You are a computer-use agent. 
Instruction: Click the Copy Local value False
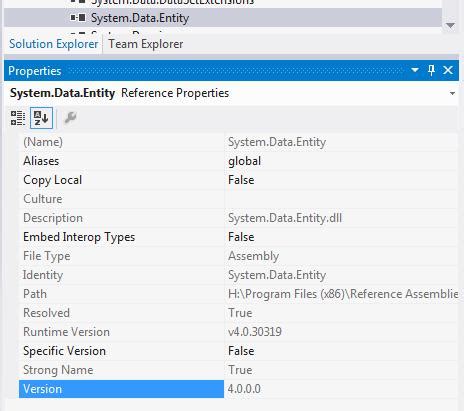tap(241, 180)
